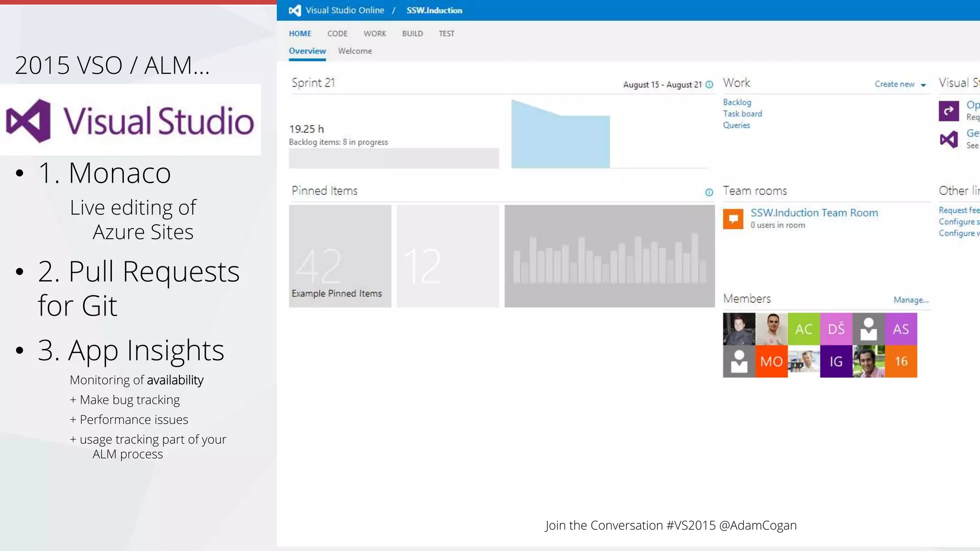Click the Pinned Items info icon

pyautogui.click(x=709, y=192)
